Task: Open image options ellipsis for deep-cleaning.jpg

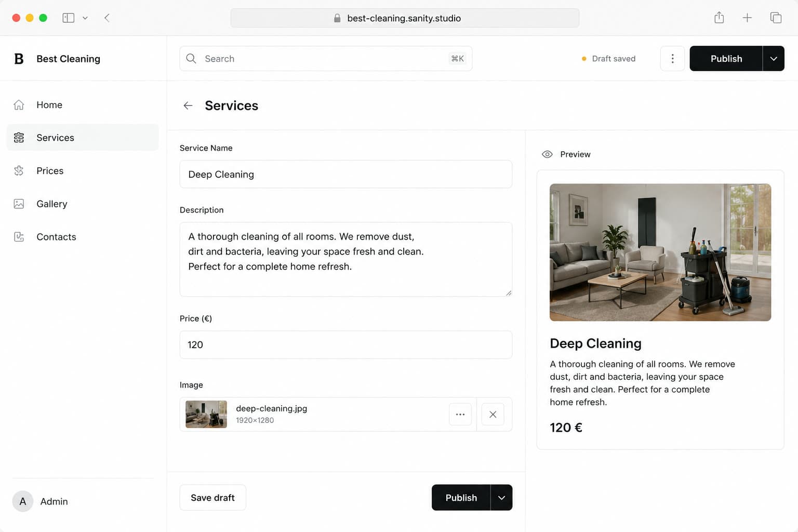Action: (x=460, y=415)
